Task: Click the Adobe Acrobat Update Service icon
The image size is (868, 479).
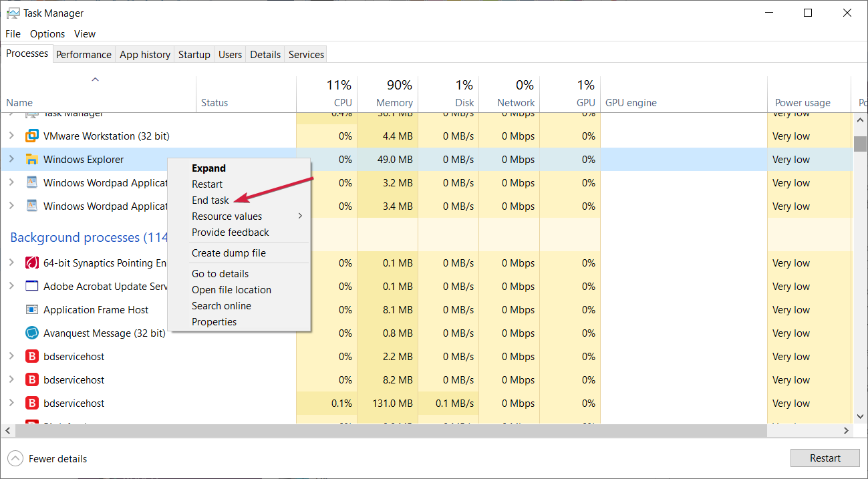Action: point(31,287)
